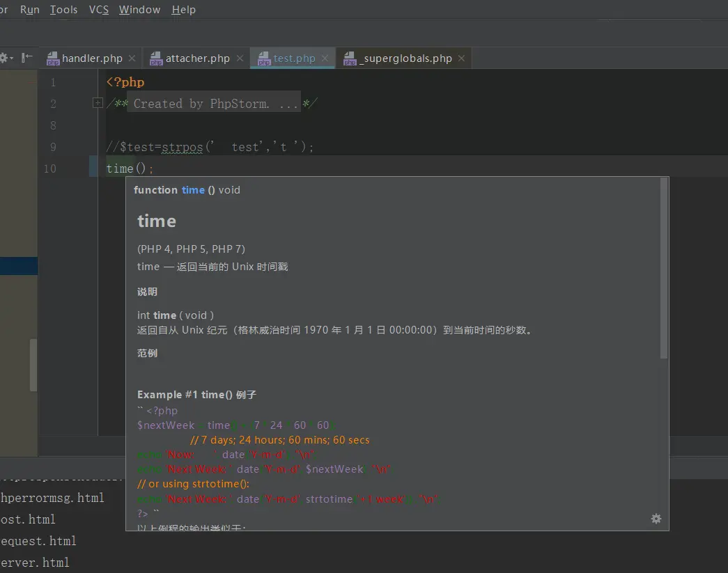728x573 pixels.
Task: Expand the folded doc comment on line 2
Action: [98, 103]
